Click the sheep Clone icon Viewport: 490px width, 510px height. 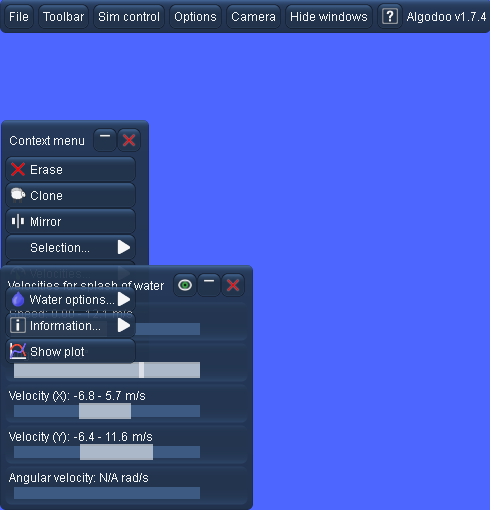click(18, 195)
